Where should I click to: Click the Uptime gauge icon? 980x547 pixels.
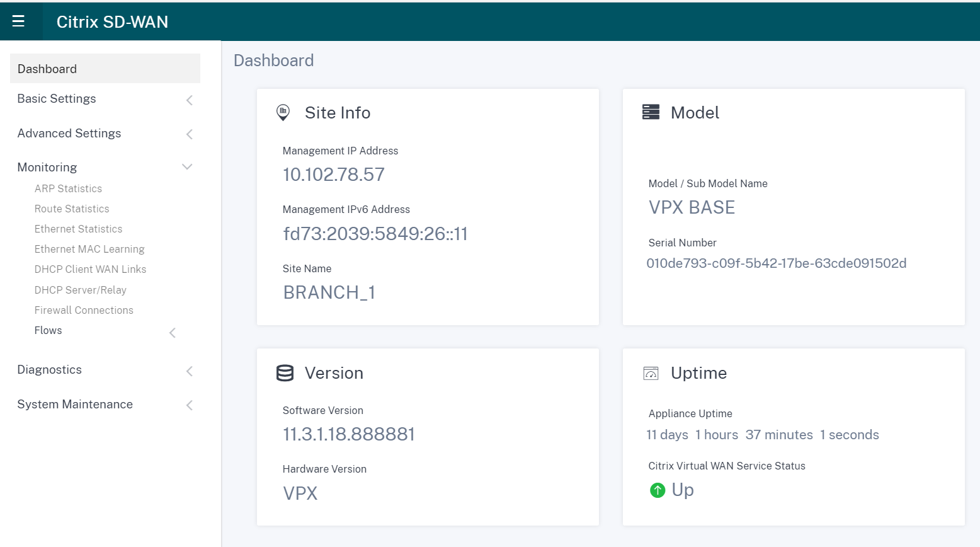point(651,373)
